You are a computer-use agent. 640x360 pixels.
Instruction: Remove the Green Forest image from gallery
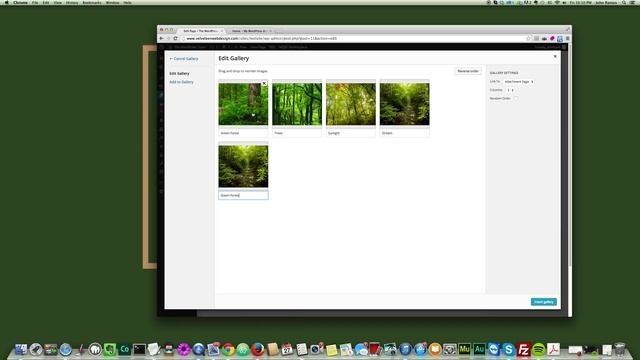point(264,83)
